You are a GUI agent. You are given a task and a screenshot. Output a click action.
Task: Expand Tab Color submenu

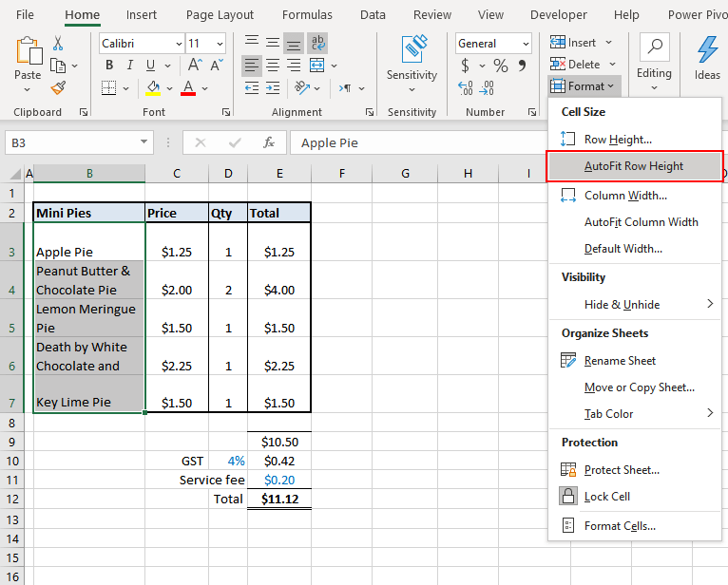pos(635,413)
